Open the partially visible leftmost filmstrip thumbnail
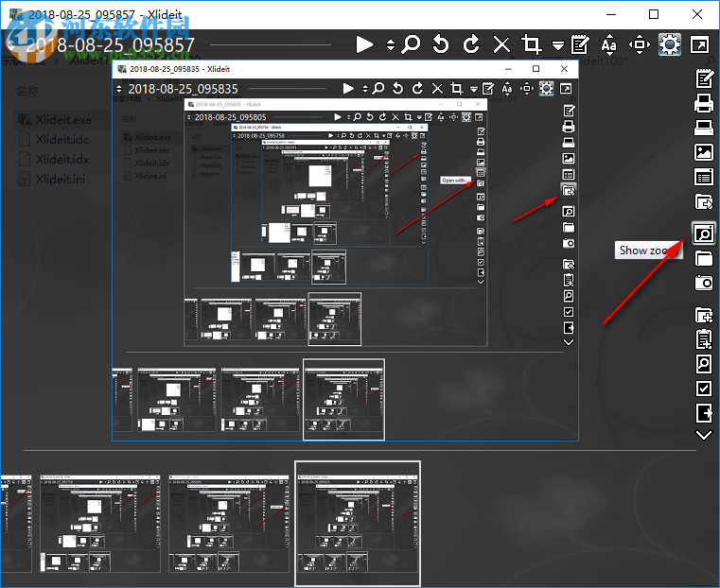 [16, 524]
